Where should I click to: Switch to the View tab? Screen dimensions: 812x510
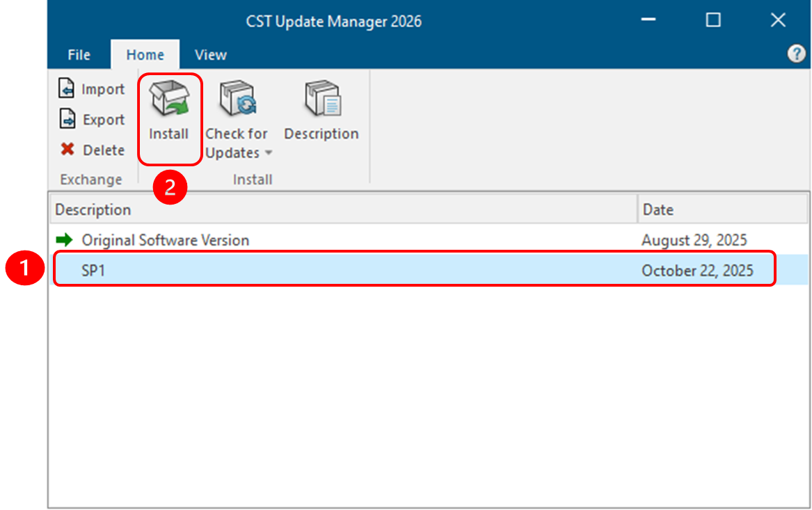click(210, 55)
